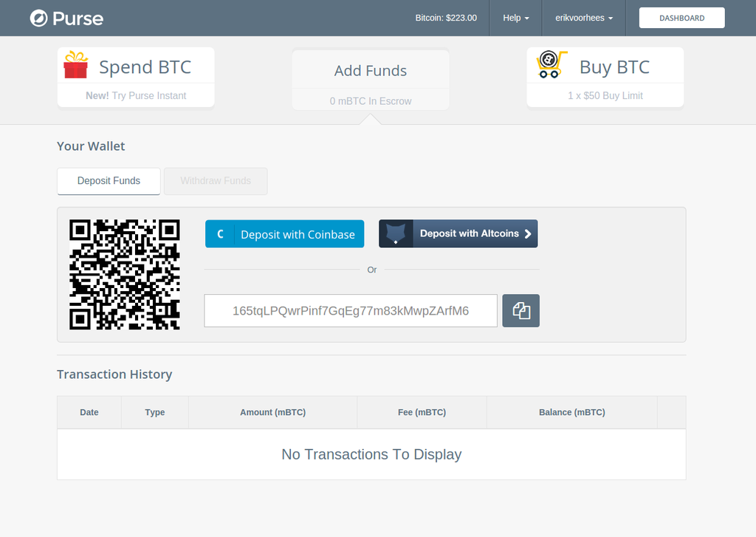This screenshot has height=537, width=756.
Task: Click the Date column header
Action: pyautogui.click(x=89, y=412)
